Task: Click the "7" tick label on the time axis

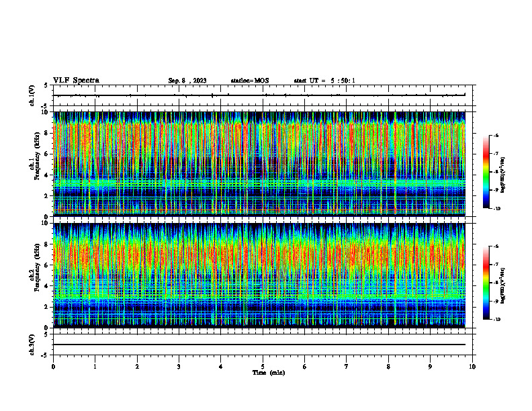Action: tap(347, 367)
